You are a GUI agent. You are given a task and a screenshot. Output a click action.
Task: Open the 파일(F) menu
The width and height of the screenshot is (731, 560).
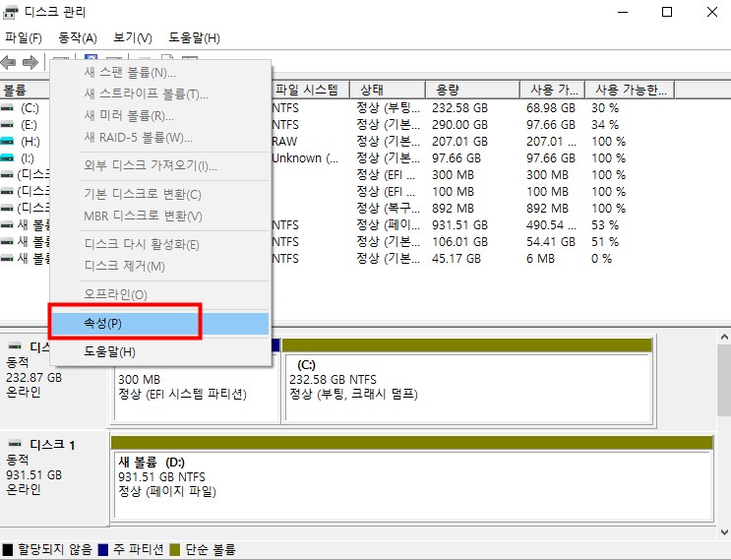click(24, 37)
